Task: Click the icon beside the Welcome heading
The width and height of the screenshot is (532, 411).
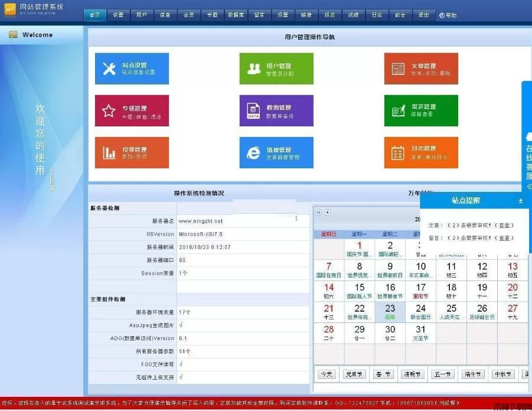Action: coord(13,35)
